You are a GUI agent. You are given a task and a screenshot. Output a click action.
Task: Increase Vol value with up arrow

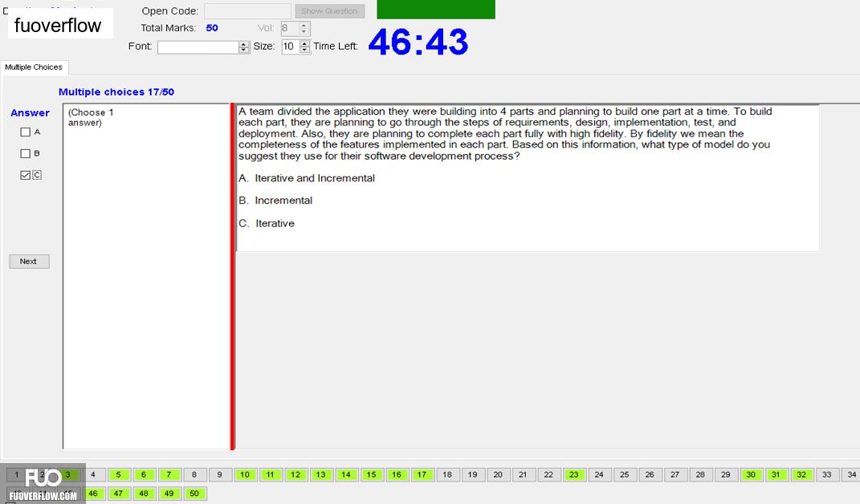tap(304, 25)
